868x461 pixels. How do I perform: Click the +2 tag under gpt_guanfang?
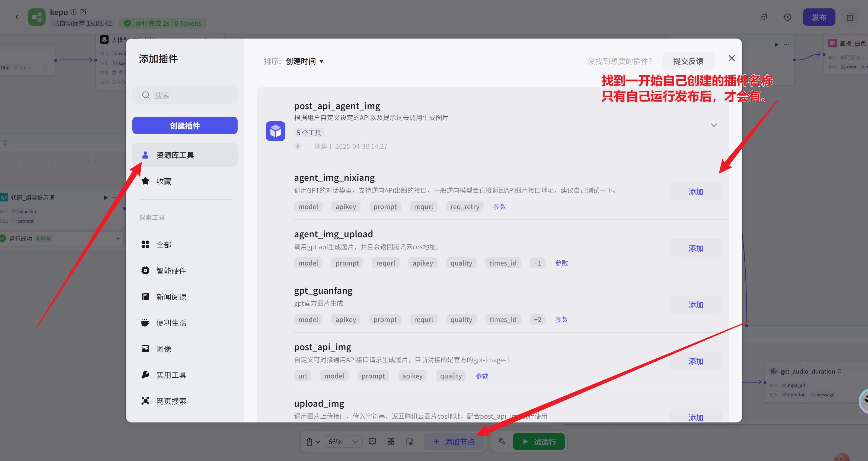[537, 319]
